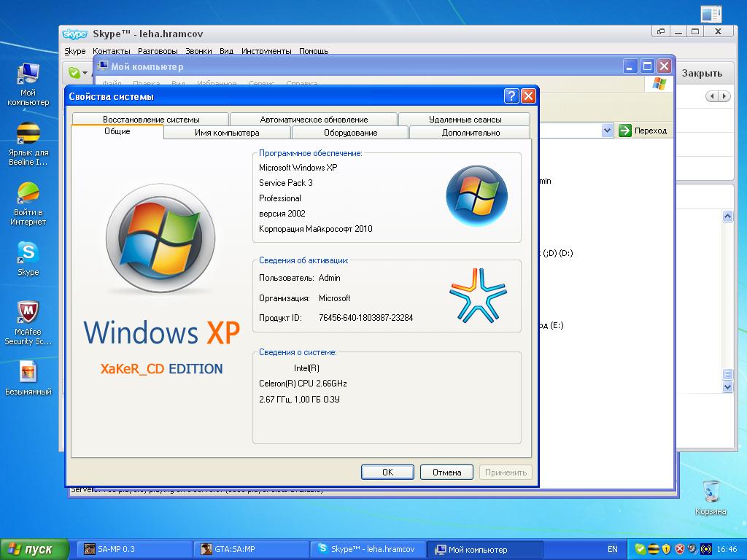The width and height of the screenshot is (747, 560).
Task: Click the help question mark button in Свойства системы
Action: [x=511, y=96]
